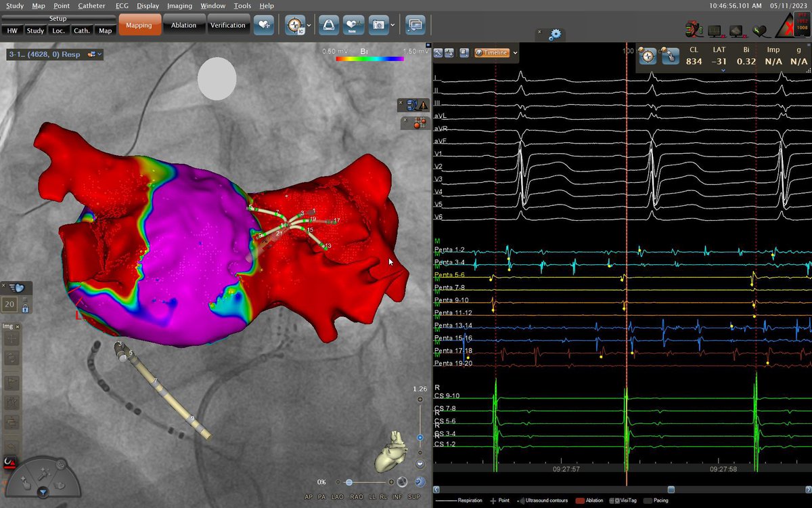Image resolution: width=812 pixels, height=508 pixels.
Task: Toggle the Pacing legend item
Action: click(x=656, y=501)
